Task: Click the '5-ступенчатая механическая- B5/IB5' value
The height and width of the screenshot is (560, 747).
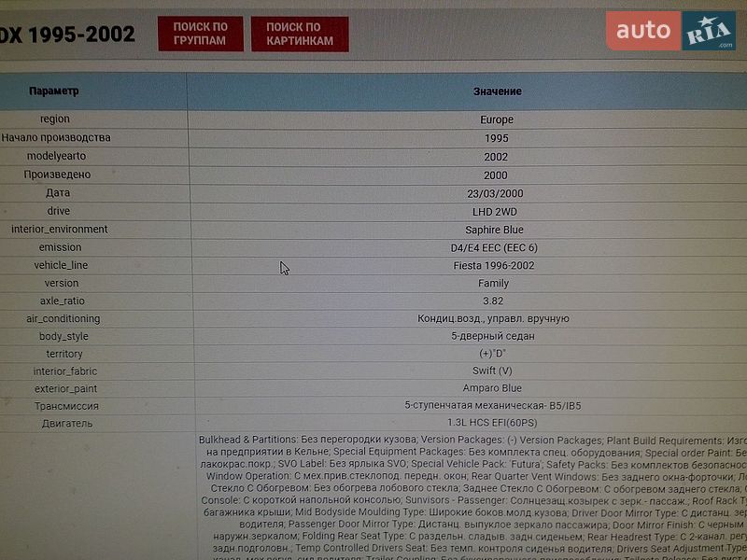Action: (x=493, y=406)
